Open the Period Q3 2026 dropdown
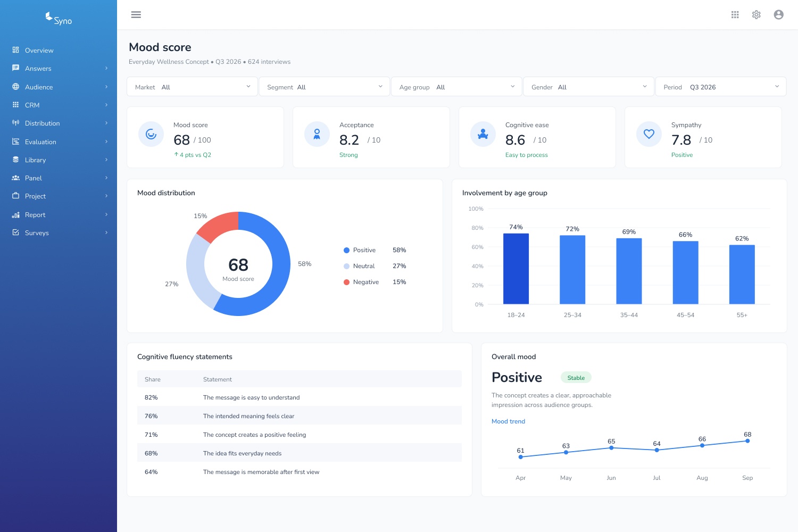 click(x=721, y=87)
